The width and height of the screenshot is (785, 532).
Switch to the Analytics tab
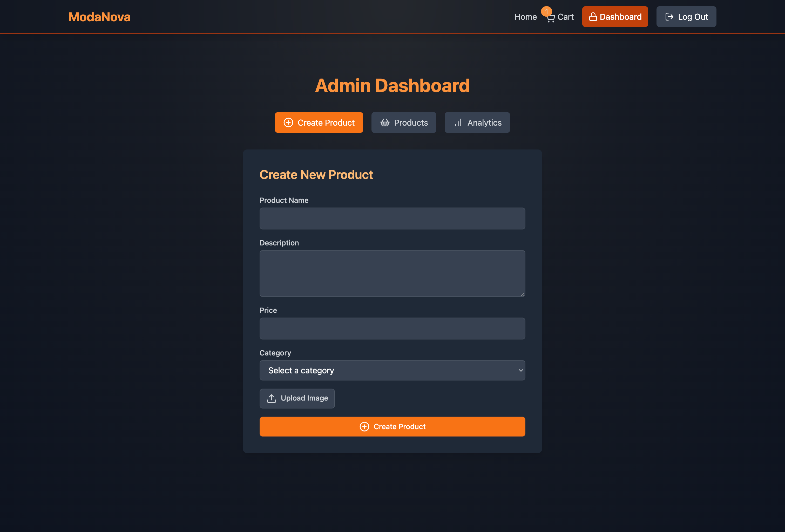point(477,122)
